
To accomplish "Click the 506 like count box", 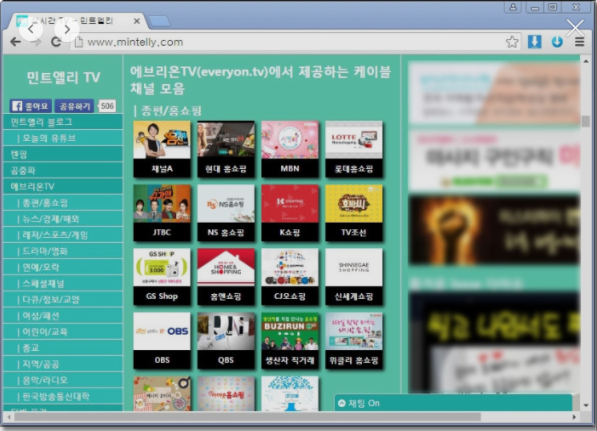I will (107, 106).
